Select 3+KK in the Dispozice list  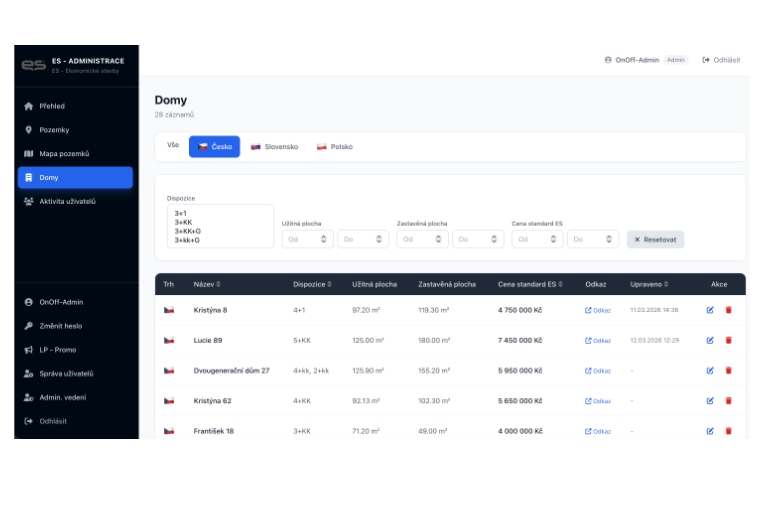[183, 222]
